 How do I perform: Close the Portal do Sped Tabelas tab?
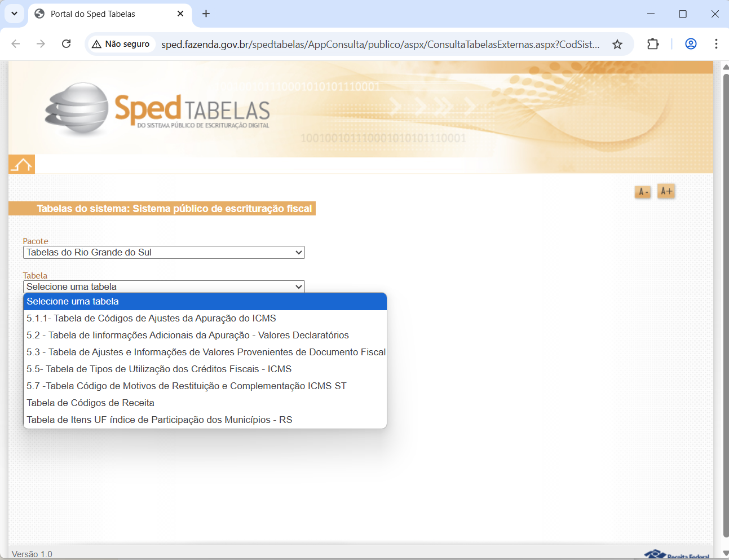(x=180, y=14)
